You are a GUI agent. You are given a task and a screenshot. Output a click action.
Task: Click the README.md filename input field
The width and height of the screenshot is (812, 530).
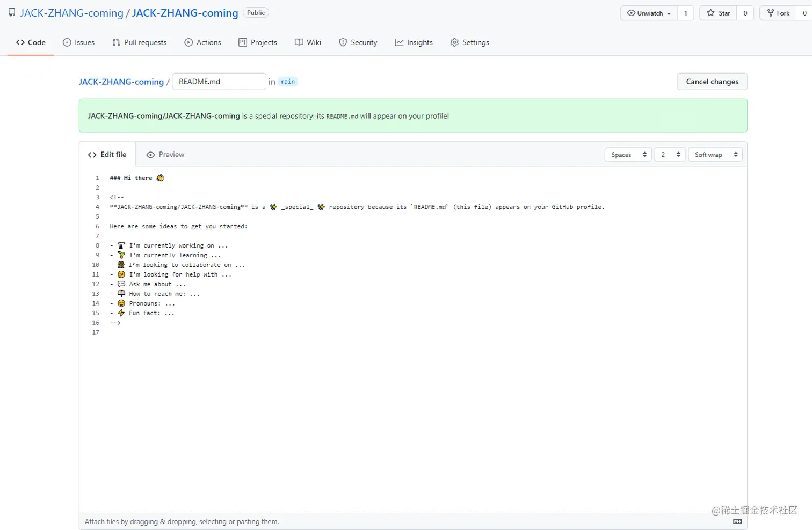(219, 82)
